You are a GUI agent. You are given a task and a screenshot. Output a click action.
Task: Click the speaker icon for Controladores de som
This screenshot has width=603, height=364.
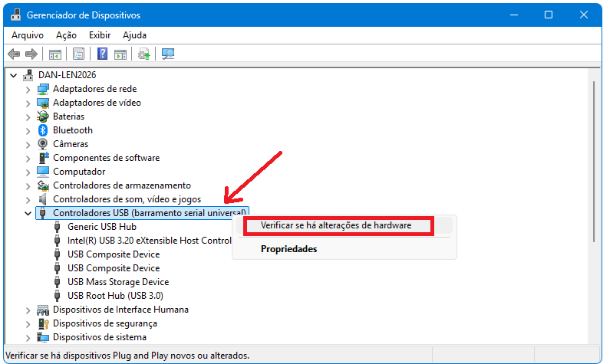pos(43,199)
